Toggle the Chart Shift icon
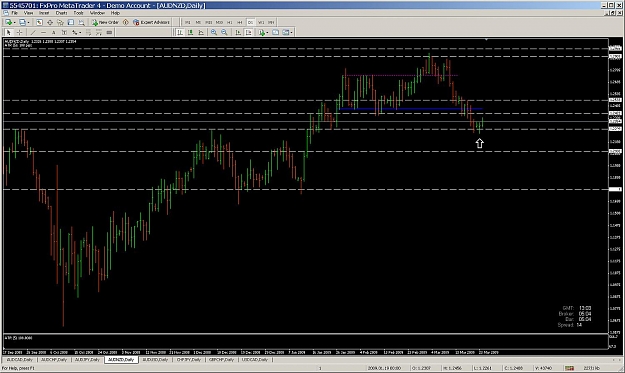The height and width of the screenshot is (373, 625). [x=248, y=32]
